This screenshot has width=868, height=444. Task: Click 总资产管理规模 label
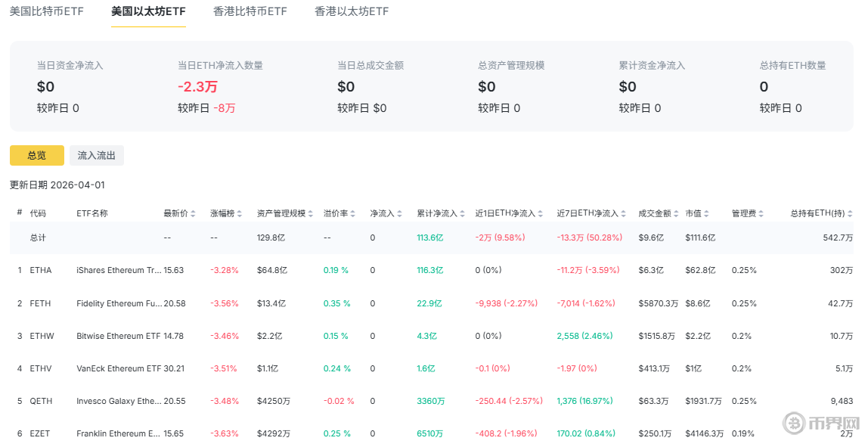(x=511, y=65)
